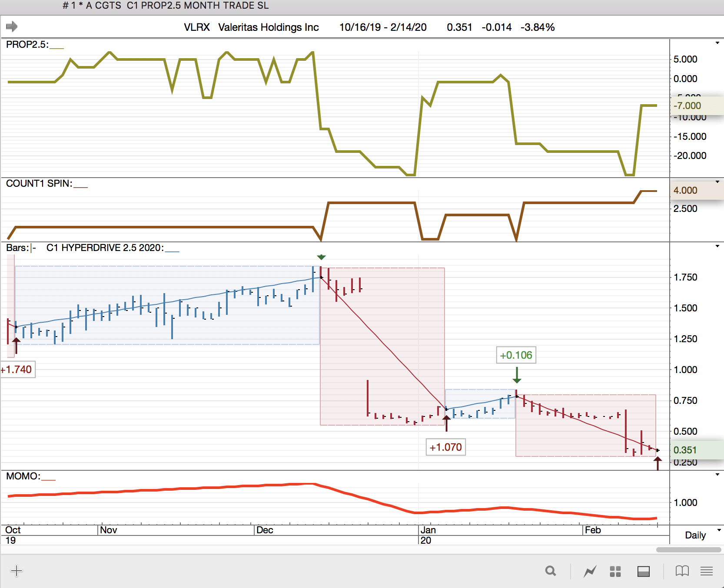Expand the PROP2.5 pane dropdown arrow
The image size is (724, 588).
pos(717,43)
